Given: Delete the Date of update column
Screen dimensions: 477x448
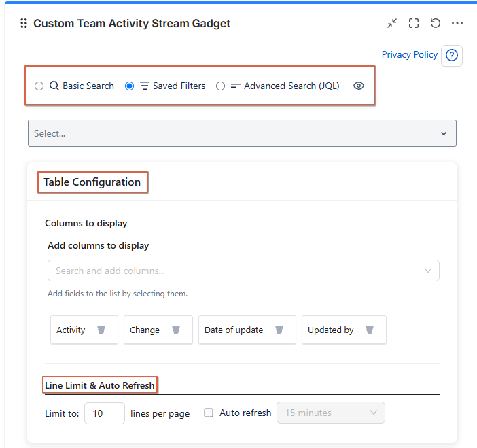Looking at the screenshot, I should pos(279,330).
